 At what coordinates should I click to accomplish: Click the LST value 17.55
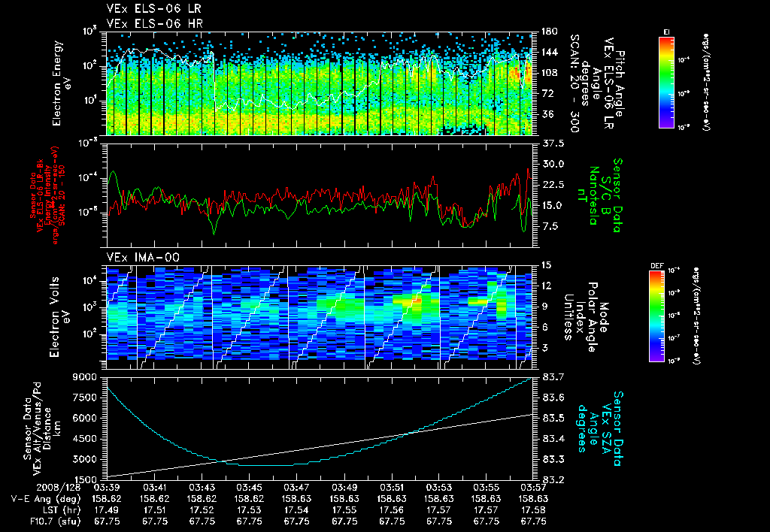344,510
